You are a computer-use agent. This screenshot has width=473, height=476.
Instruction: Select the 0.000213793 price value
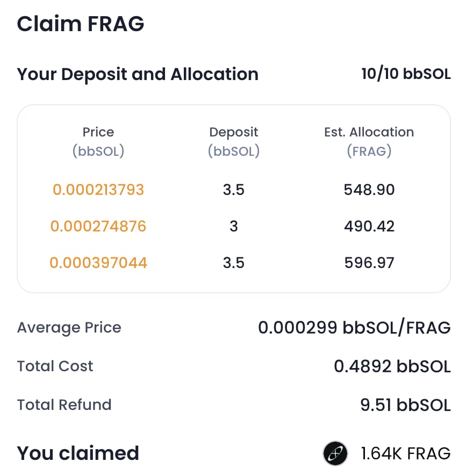point(98,190)
